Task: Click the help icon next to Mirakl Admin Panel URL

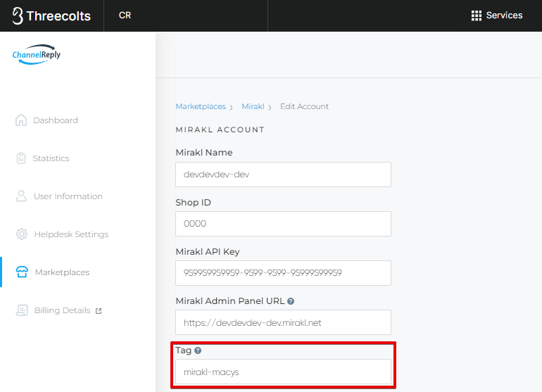Action: [291, 301]
